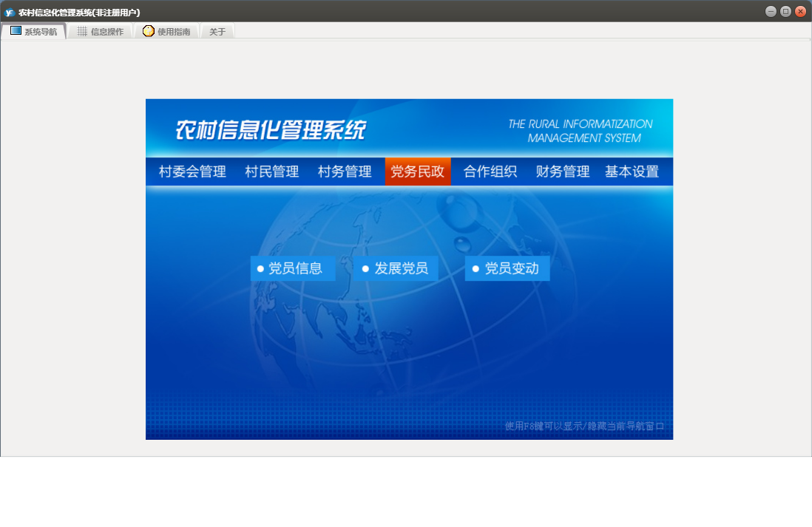Click the round yellow icon on 使用指南 tab
This screenshot has height=527, width=812.
149,31
